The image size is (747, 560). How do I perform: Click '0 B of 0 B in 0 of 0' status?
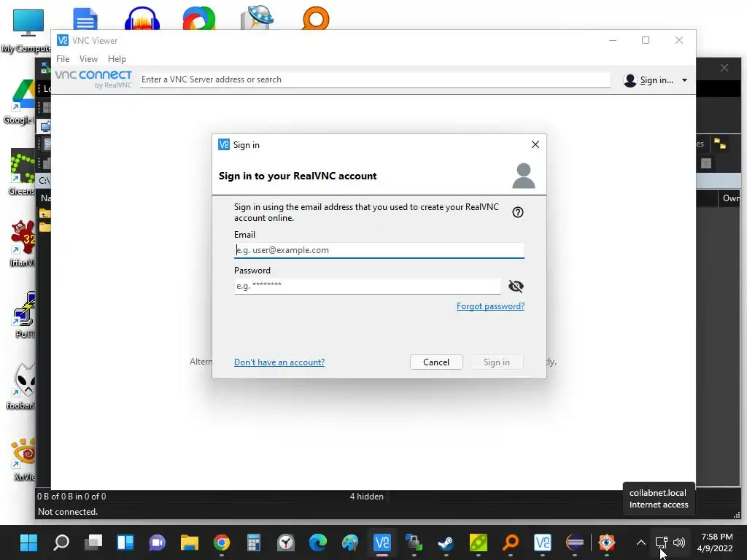(x=71, y=496)
